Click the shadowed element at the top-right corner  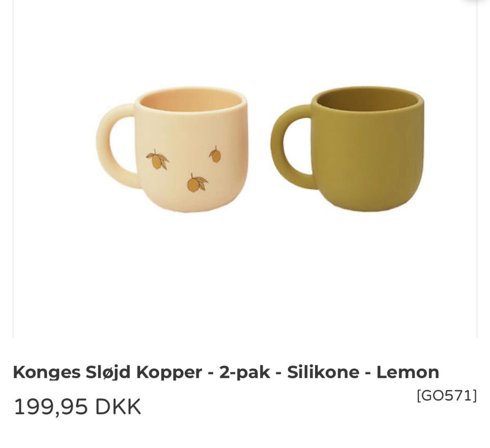(476, 2)
